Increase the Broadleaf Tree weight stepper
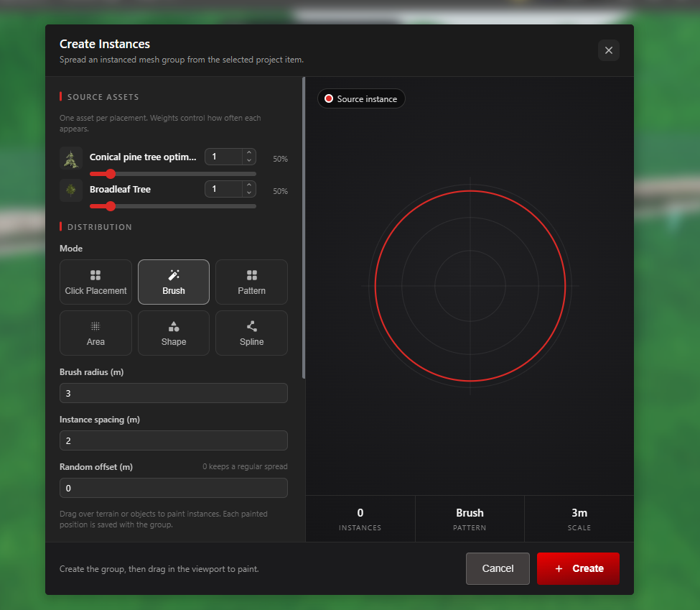700x610 pixels. coord(249,185)
